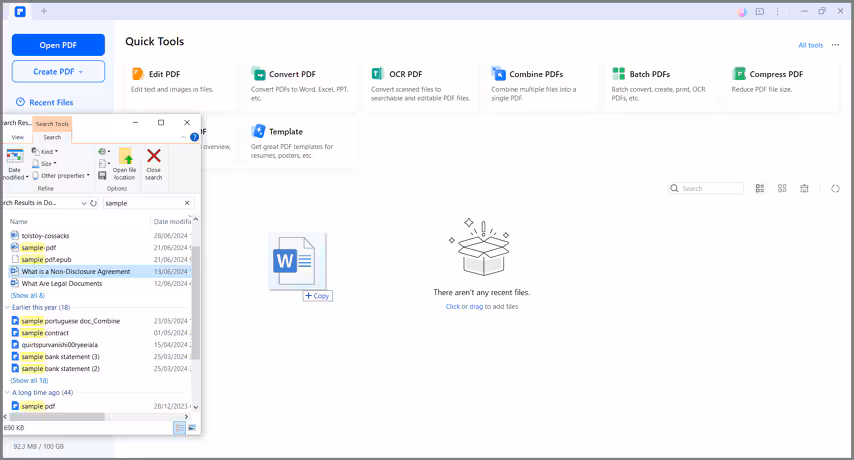Open the Template tool icon
854x460 pixels.
pos(258,131)
